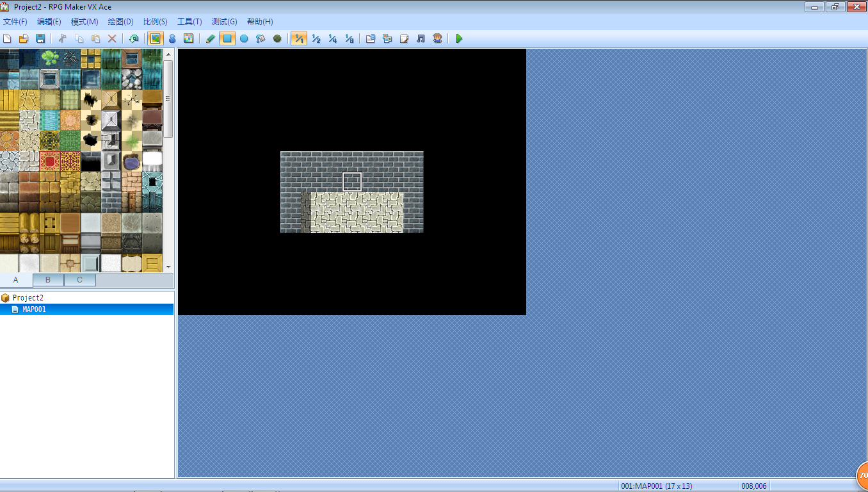Open the 绘图(D) menu
This screenshot has height=492, width=868.
click(120, 22)
